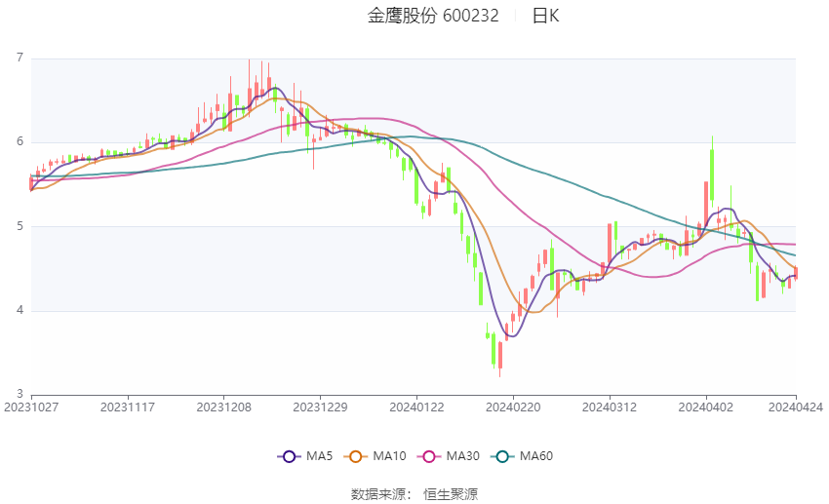Image resolution: width=829 pixels, height=504 pixels.
Task: Select the 日K label in title
Action: click(545, 16)
